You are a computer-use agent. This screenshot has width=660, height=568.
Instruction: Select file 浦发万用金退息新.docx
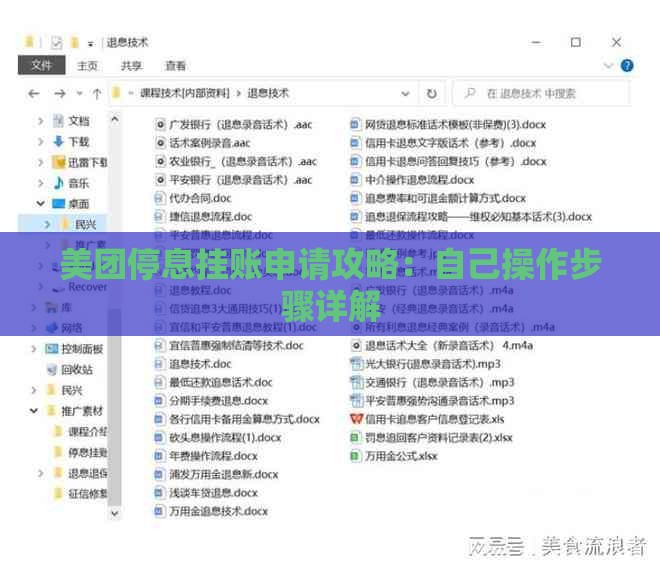pyautogui.click(x=216, y=474)
